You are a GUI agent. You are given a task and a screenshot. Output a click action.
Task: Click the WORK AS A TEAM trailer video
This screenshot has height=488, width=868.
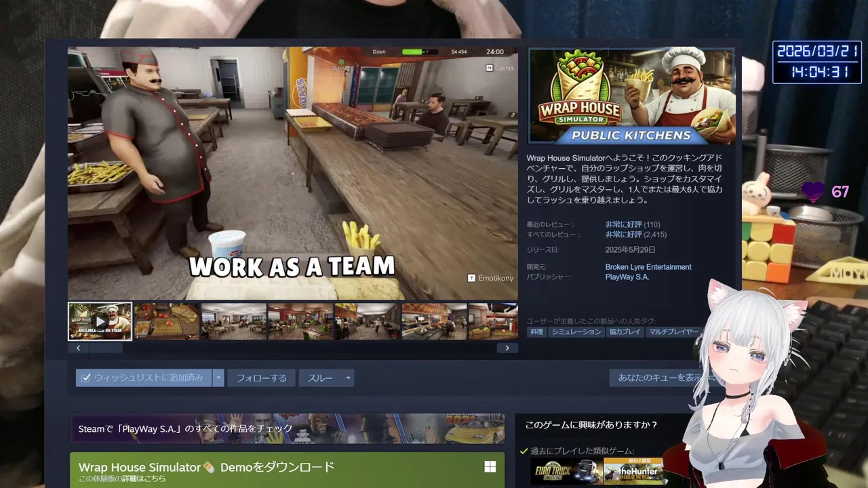[292, 173]
